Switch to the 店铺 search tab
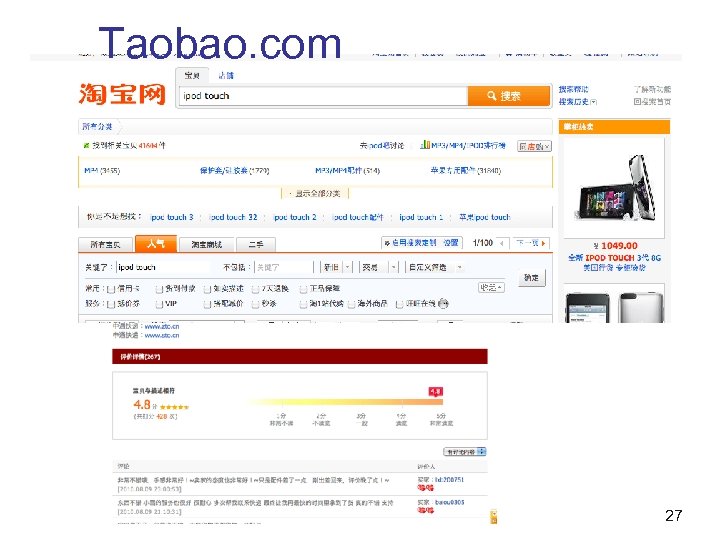The image size is (720, 540). [225, 75]
